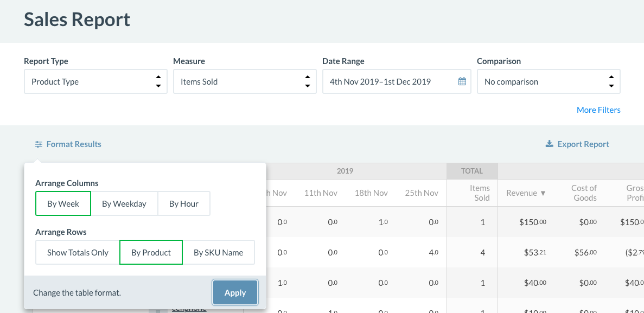Select the Cost of Goods column header
The height and width of the screenshot is (313, 644).
584,193
